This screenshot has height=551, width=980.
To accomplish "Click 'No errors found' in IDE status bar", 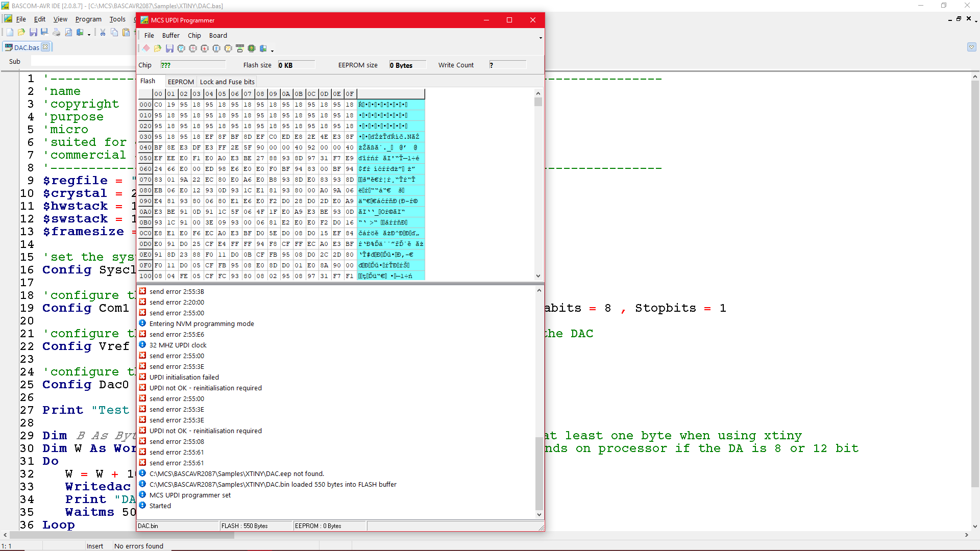I will [x=139, y=546].
